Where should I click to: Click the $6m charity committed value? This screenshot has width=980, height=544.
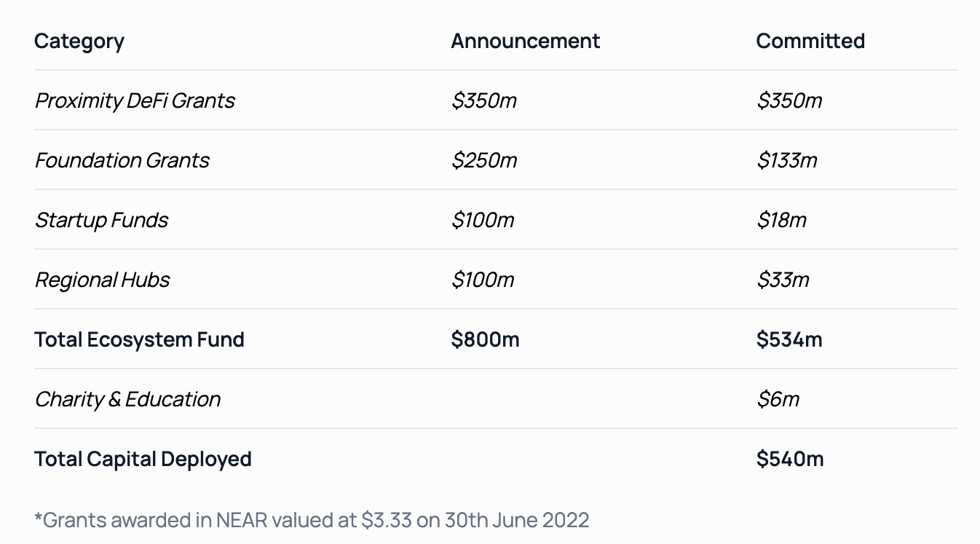[778, 399]
